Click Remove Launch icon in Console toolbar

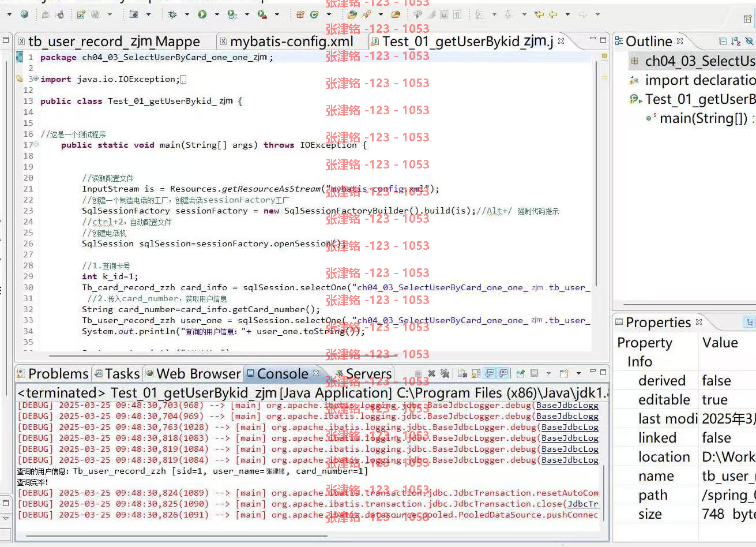pos(431,373)
